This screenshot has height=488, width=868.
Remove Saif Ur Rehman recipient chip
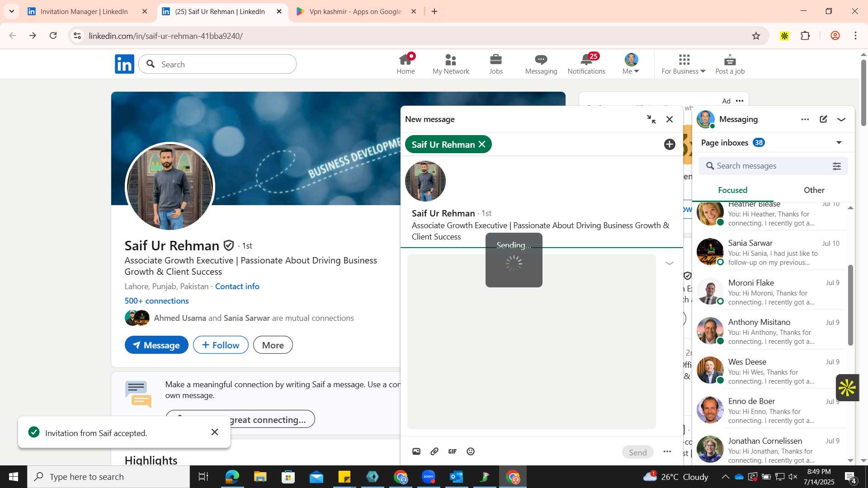point(482,144)
